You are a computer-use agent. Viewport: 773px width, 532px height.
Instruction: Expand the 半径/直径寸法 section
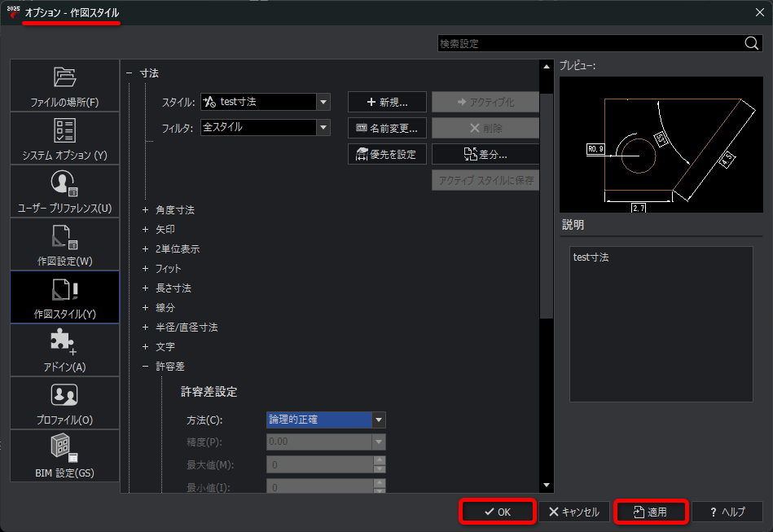(x=146, y=328)
